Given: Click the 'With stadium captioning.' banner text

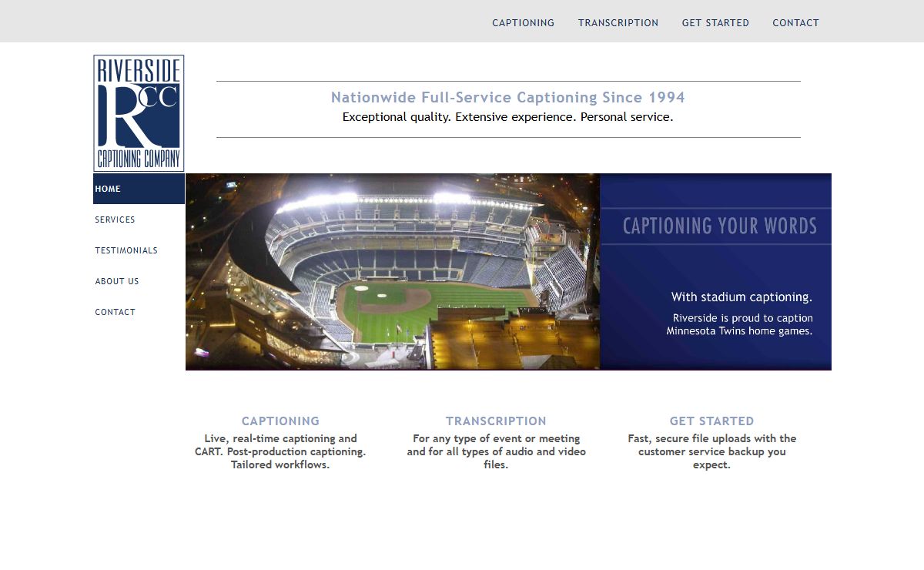Looking at the screenshot, I should click(x=742, y=297).
